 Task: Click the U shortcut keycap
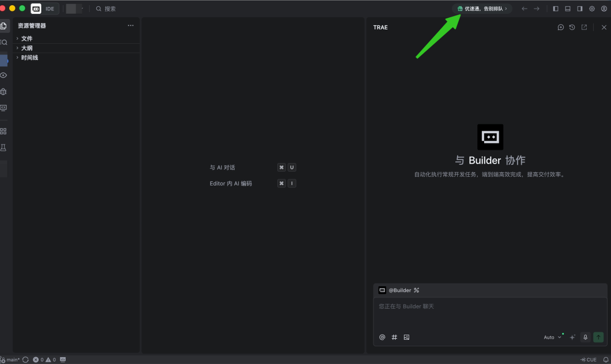[x=292, y=168]
